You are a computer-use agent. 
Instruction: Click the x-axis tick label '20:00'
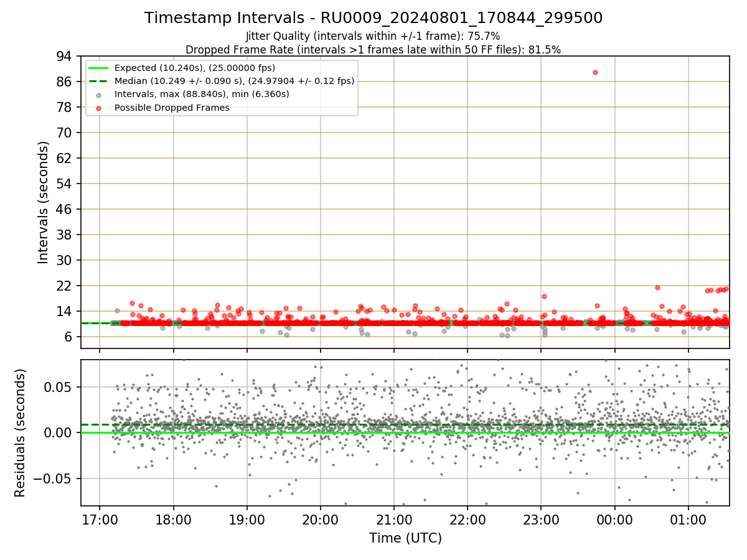(x=321, y=519)
